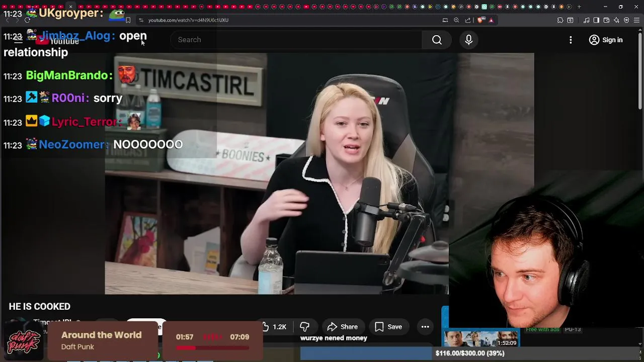
Task: Click the Sign in button
Action: tap(606, 40)
